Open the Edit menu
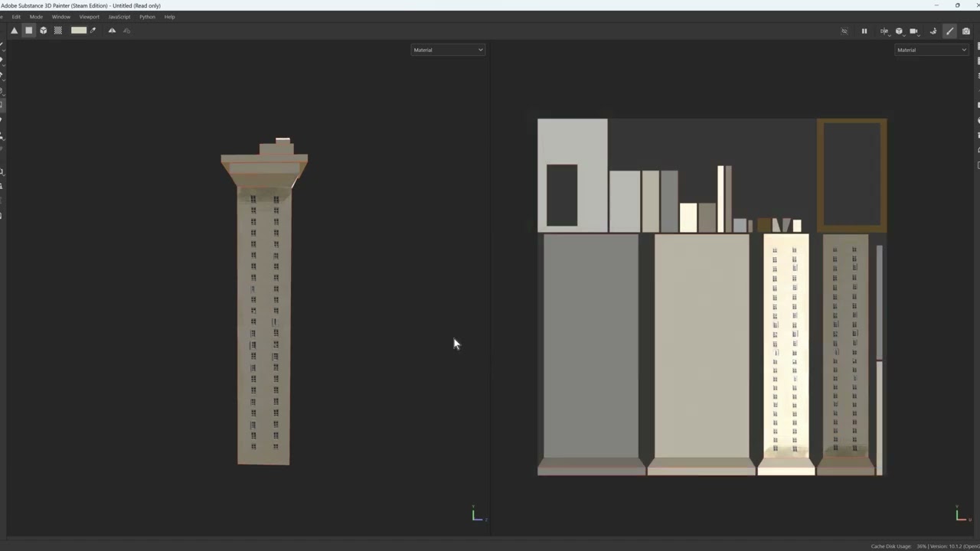 point(16,17)
